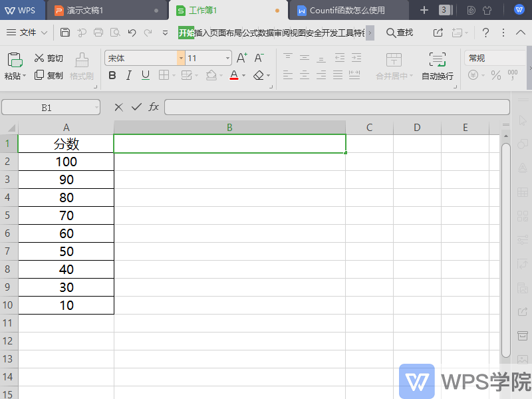Click the eraser clear icon
The height and width of the screenshot is (399, 532).
click(259, 75)
